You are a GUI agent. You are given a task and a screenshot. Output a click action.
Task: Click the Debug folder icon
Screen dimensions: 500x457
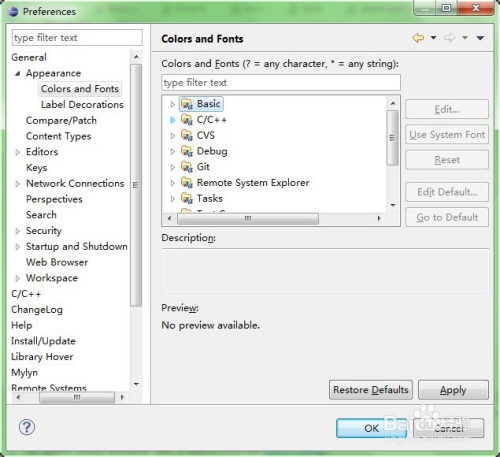click(x=187, y=151)
